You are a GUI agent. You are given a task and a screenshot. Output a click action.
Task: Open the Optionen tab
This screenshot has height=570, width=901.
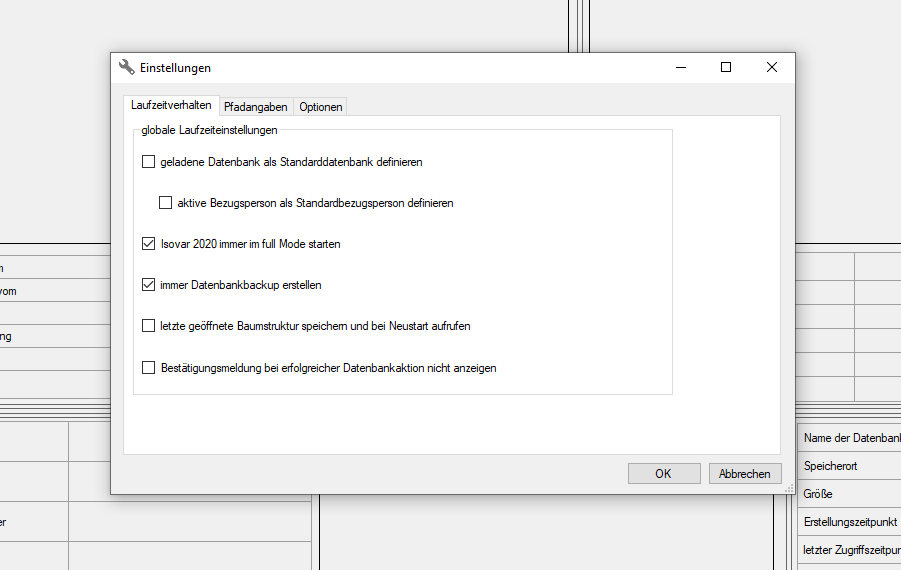pyautogui.click(x=321, y=107)
